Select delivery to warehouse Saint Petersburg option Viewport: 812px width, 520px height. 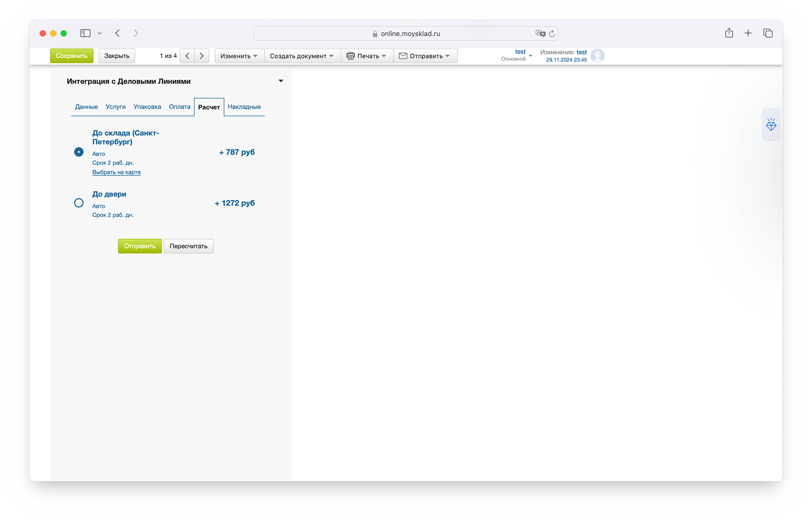(79, 152)
